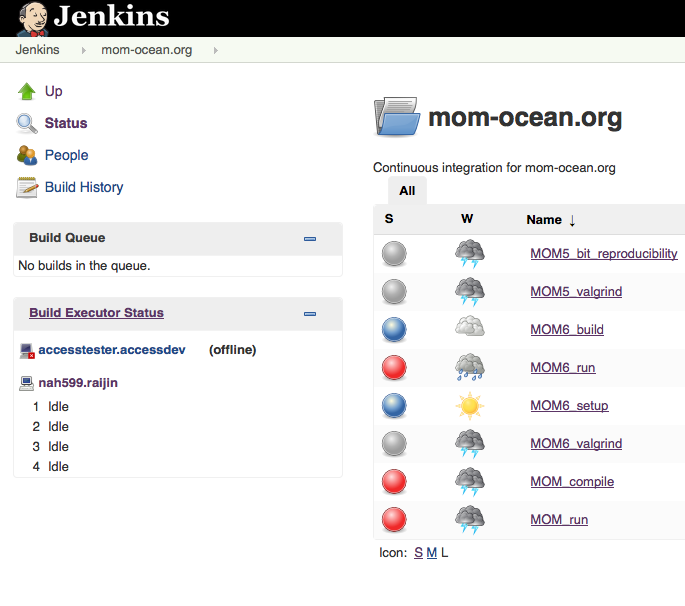
Task: Click grey status ball for MOM5_valgrind
Action: pyautogui.click(x=394, y=291)
